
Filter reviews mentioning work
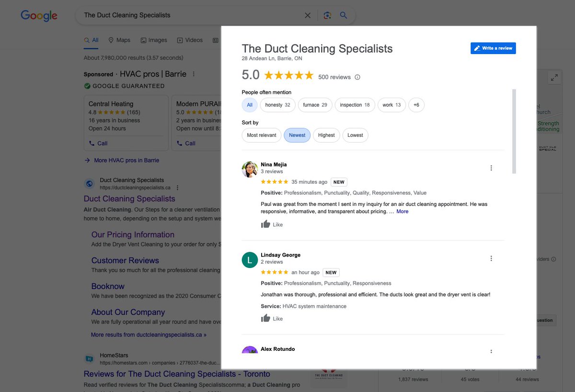pyautogui.click(x=391, y=105)
